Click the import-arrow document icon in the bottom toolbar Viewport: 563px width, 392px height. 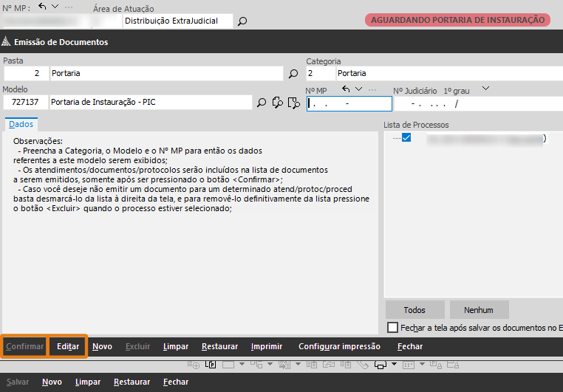284,365
